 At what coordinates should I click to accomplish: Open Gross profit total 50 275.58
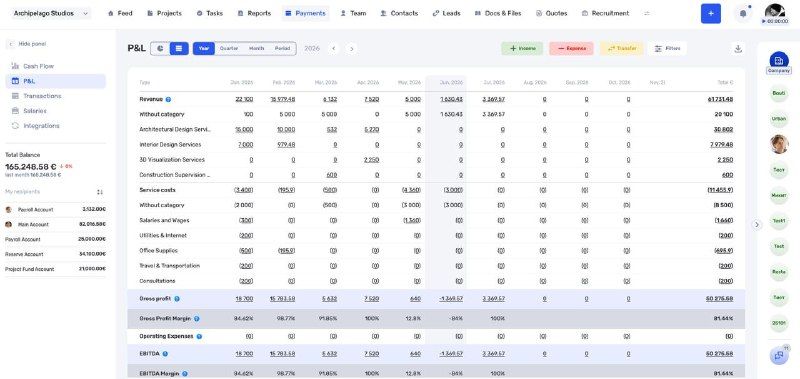pos(719,299)
